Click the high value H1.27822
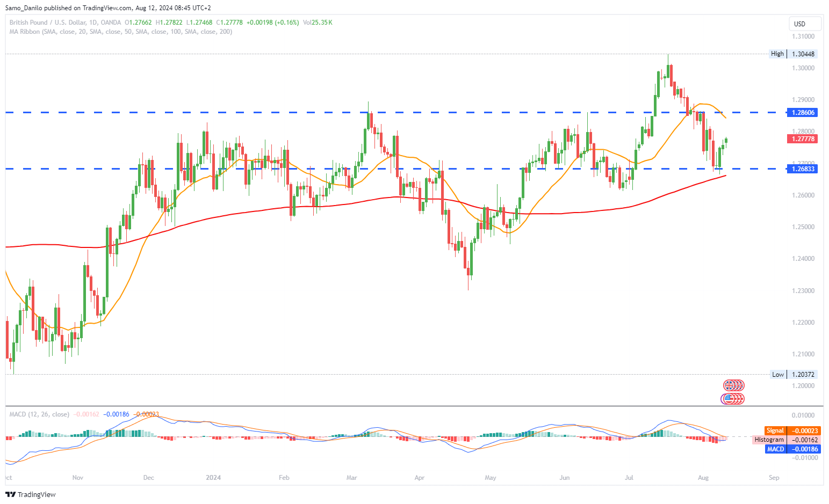The width and height of the screenshot is (829, 504). tap(169, 23)
